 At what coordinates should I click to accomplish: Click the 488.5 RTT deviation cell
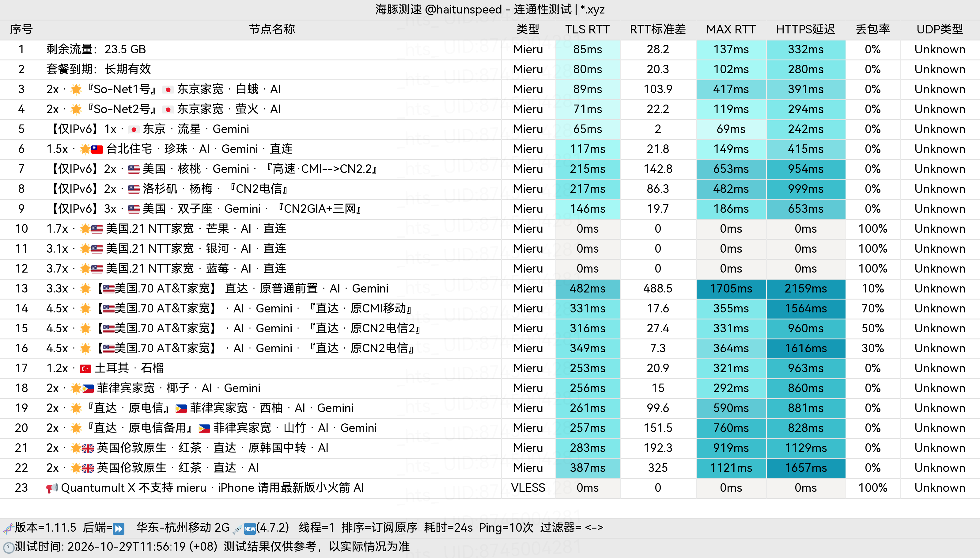pos(658,289)
